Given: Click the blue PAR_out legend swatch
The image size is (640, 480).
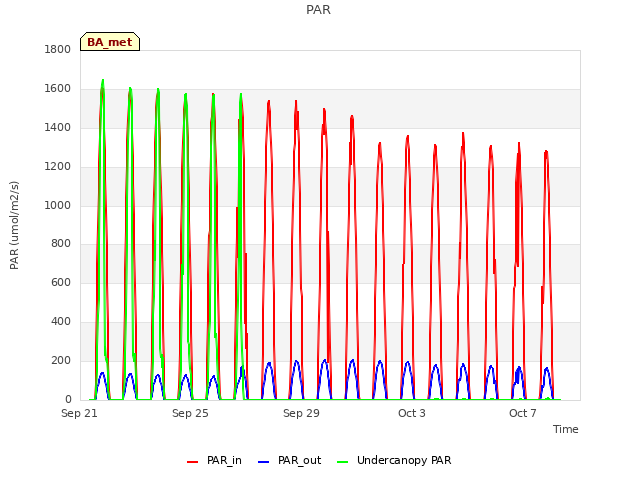Looking at the screenshot, I should [263, 462].
